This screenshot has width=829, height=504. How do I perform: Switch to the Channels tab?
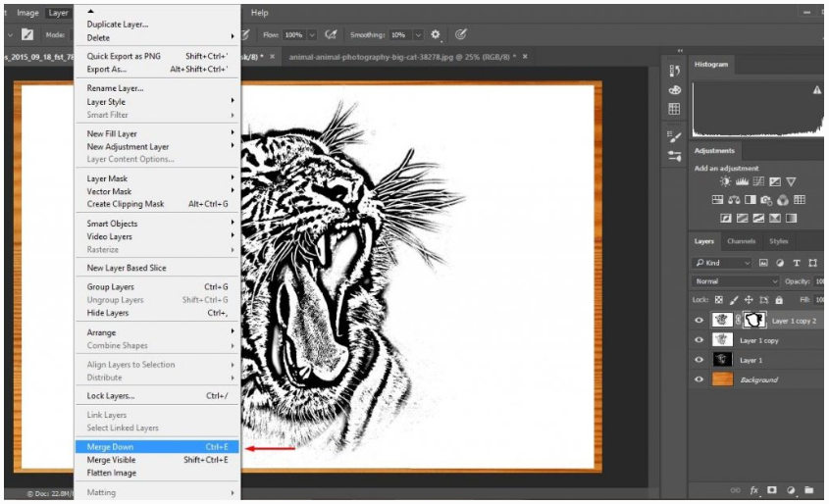tap(741, 241)
